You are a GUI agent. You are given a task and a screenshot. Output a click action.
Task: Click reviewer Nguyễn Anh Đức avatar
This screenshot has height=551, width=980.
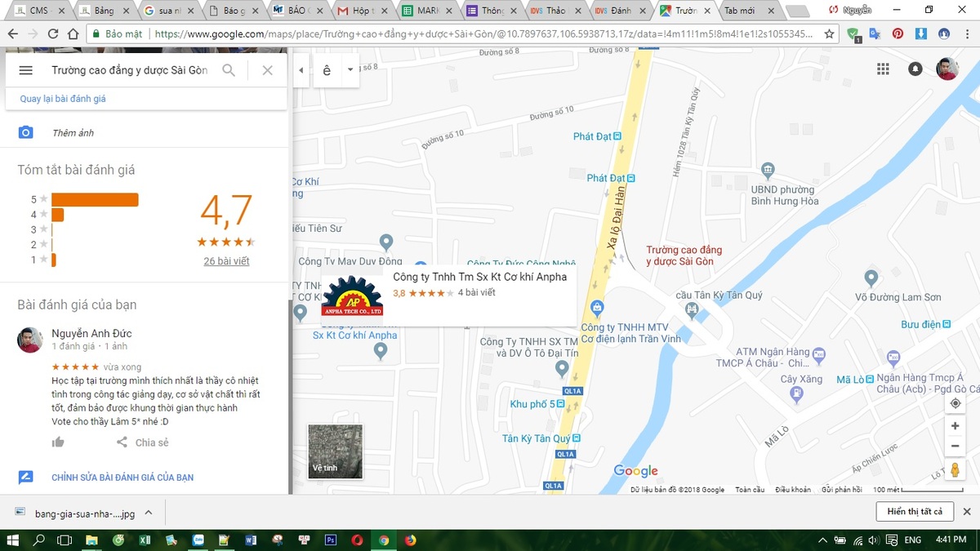pos(30,340)
